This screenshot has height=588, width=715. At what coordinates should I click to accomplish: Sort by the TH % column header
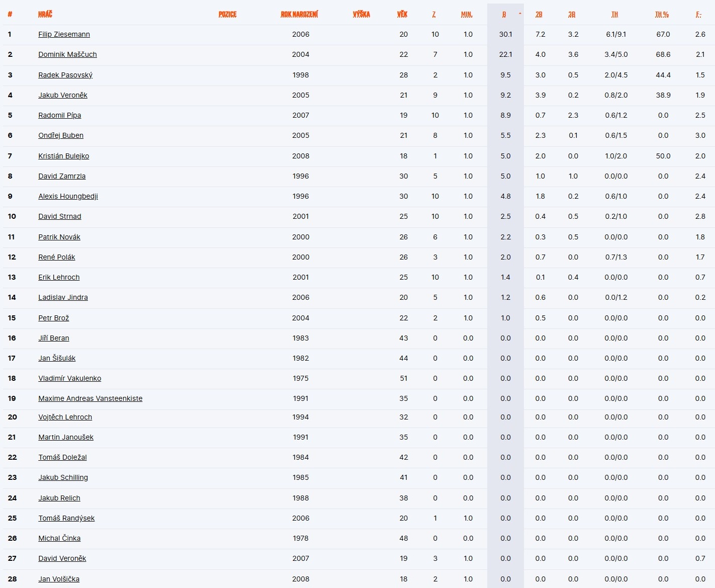pyautogui.click(x=662, y=15)
